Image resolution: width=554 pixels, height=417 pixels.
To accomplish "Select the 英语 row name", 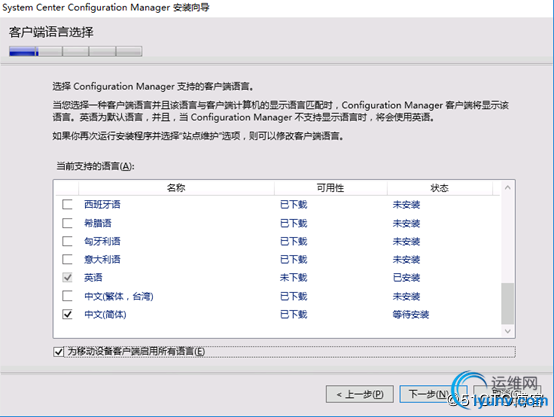I will [93, 277].
